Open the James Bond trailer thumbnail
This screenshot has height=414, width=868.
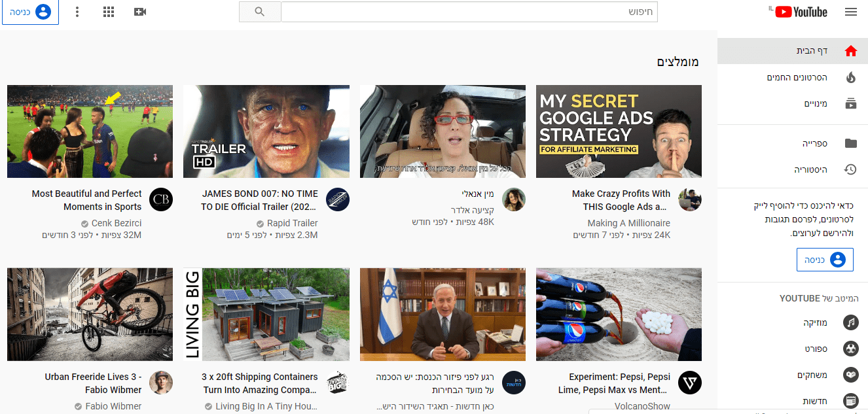pyautogui.click(x=266, y=131)
